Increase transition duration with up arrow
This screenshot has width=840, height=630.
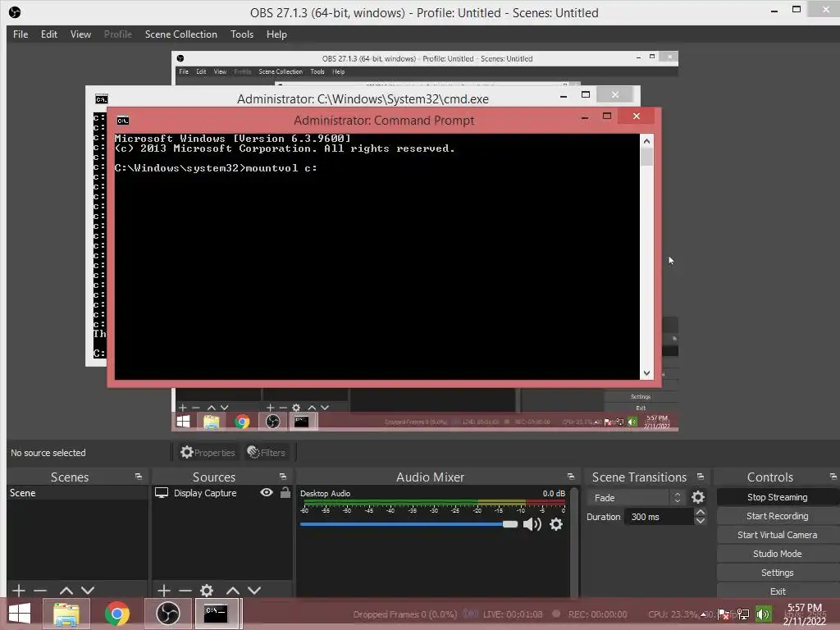pos(701,512)
